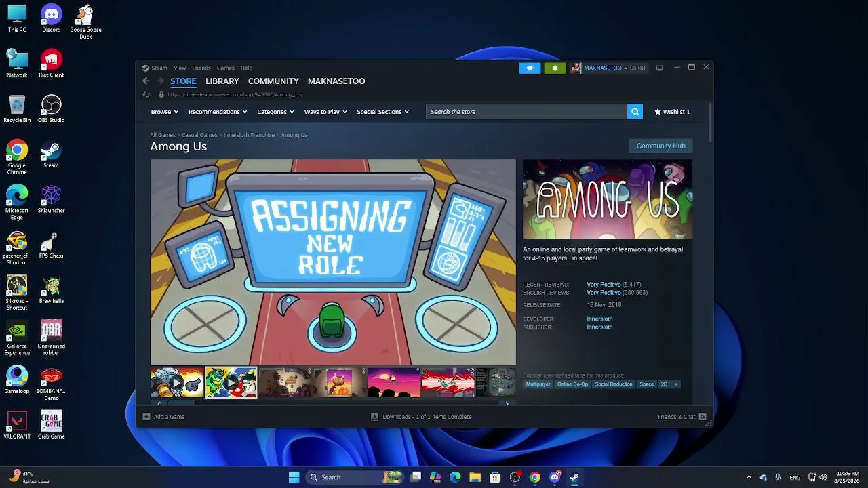
Task: Select FPS Chess desktop icon
Action: click(51, 245)
